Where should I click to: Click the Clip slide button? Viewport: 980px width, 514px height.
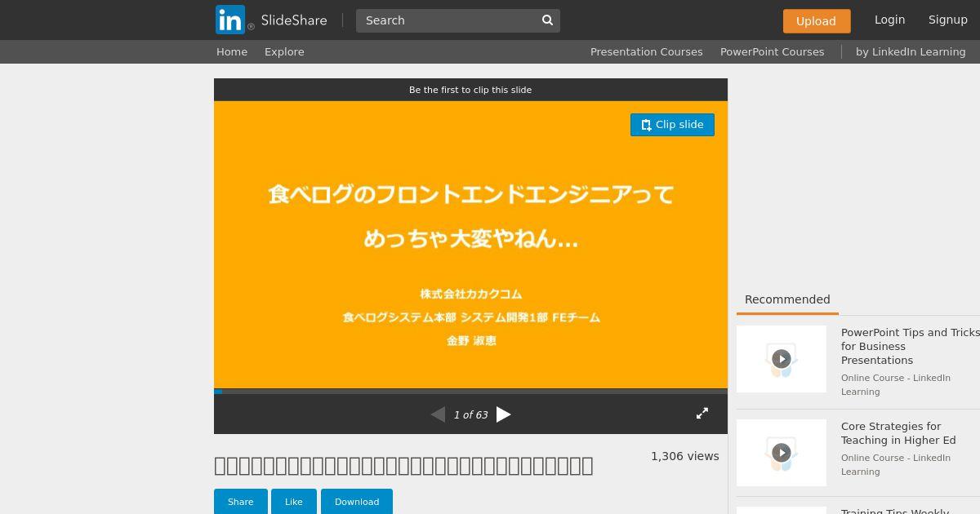tap(672, 125)
